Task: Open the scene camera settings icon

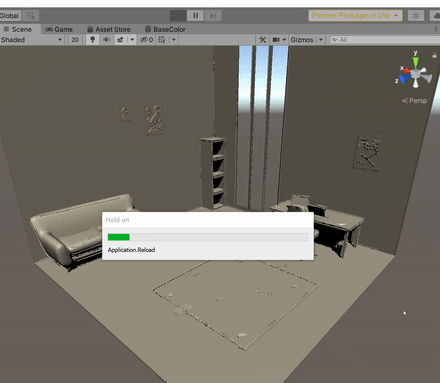Action: (276, 40)
